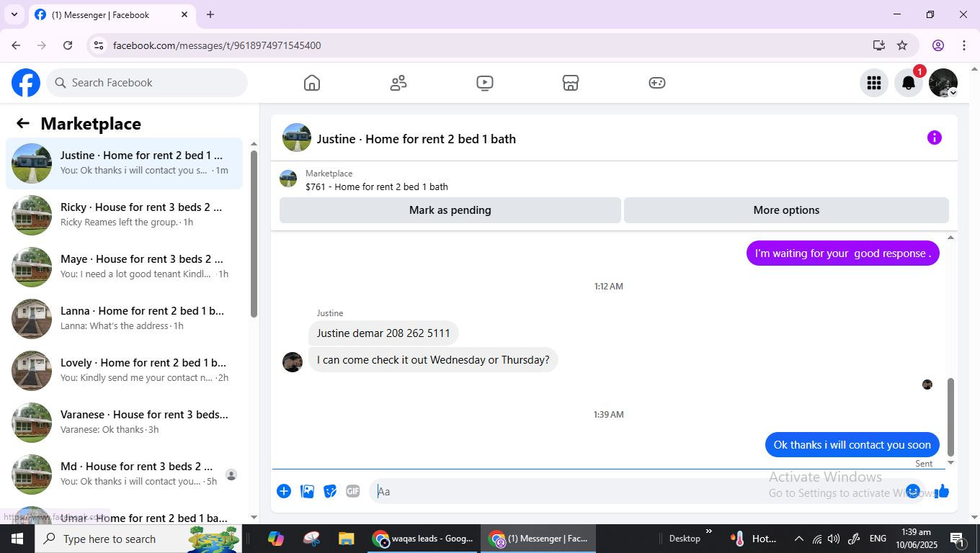Click Justine's avatar beside her message

tap(293, 362)
